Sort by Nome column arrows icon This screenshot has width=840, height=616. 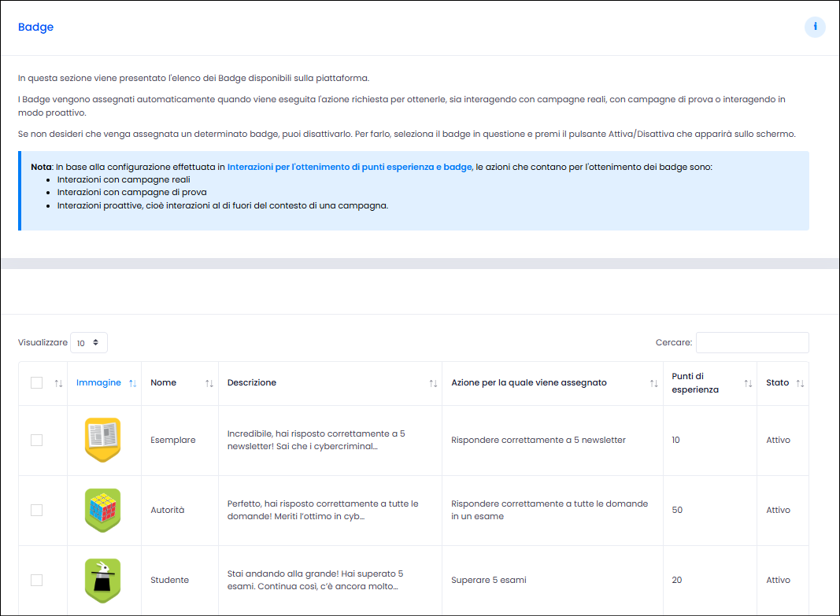209,383
